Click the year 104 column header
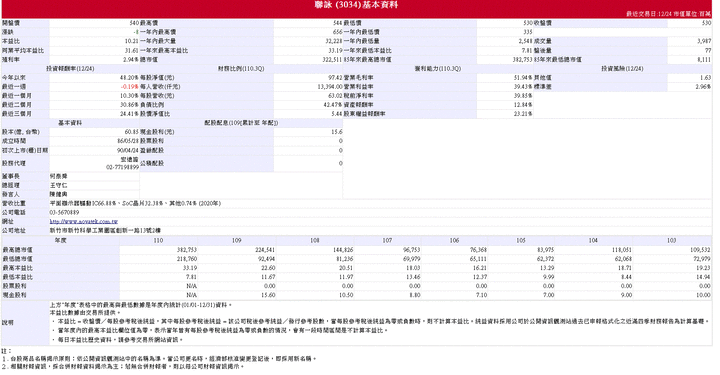 [x=593, y=240]
